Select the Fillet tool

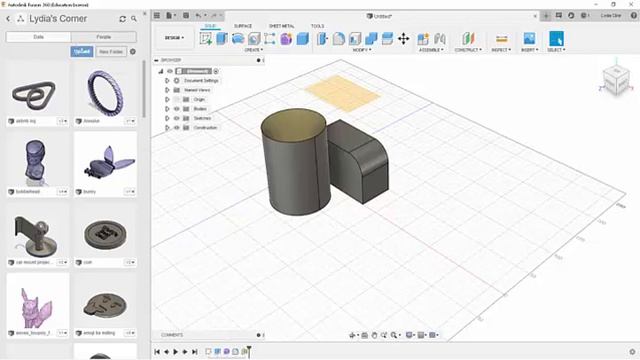point(339,39)
